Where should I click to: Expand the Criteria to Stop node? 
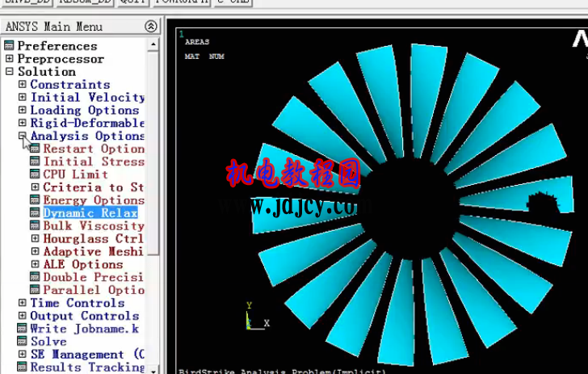pyautogui.click(x=35, y=187)
